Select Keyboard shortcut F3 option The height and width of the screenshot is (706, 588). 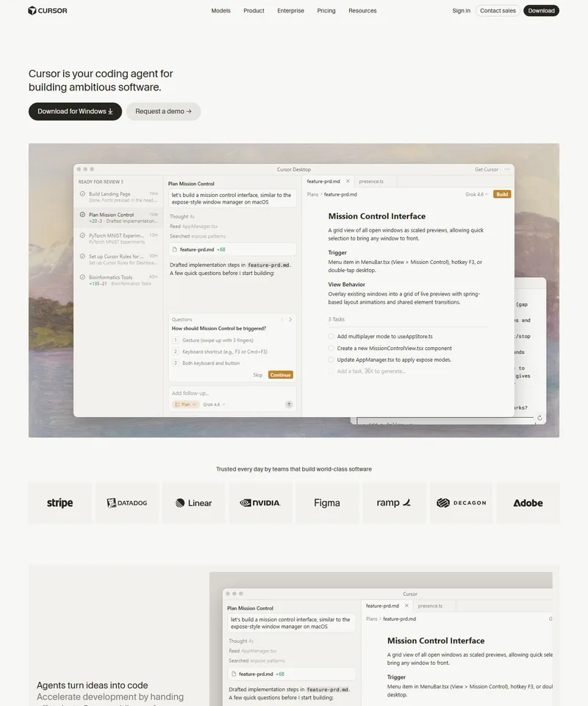(232, 352)
